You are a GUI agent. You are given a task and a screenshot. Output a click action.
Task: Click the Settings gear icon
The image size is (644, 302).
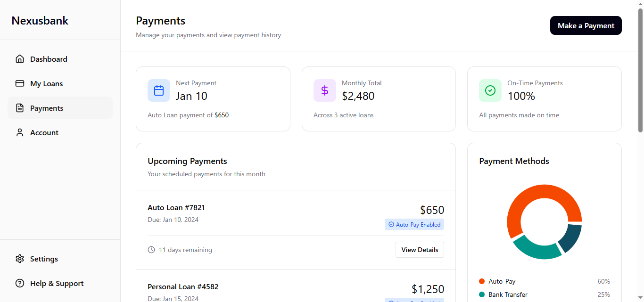[20, 259]
